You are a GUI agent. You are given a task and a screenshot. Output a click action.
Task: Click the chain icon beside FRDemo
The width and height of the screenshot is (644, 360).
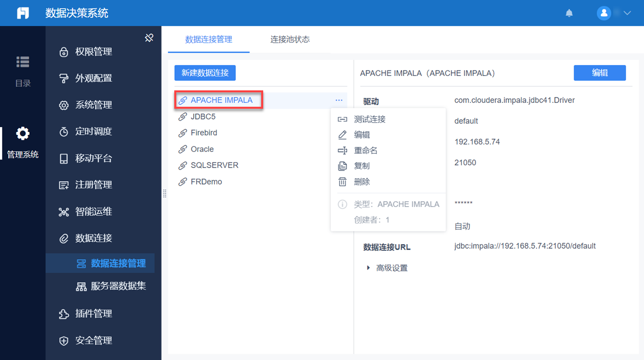coord(182,182)
